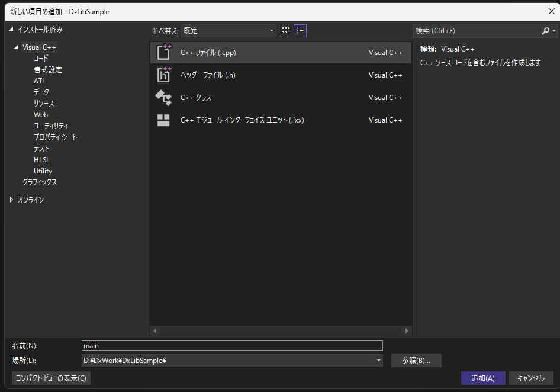Select the 'C++ ファイル (.cpp)' text row
This screenshot has width=560, height=392.
[x=281, y=53]
